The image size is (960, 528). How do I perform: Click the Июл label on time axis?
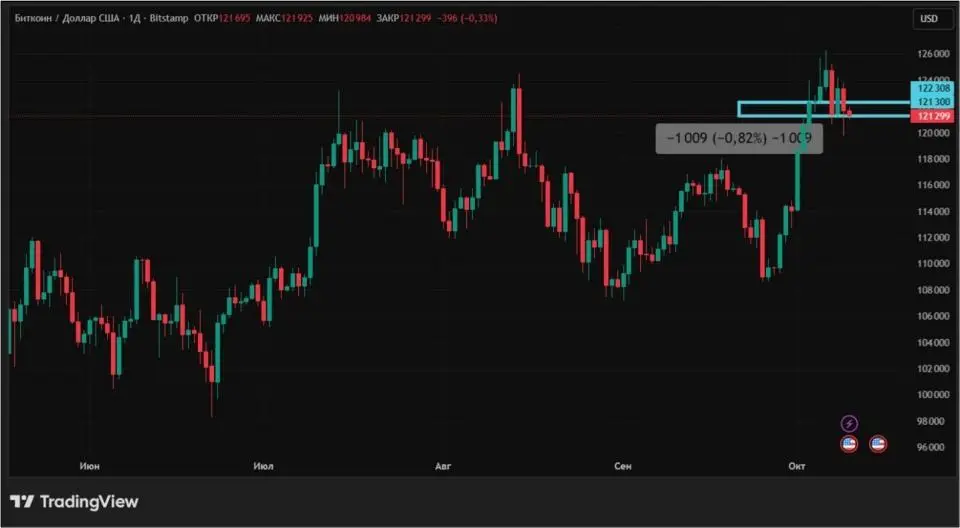click(x=264, y=466)
